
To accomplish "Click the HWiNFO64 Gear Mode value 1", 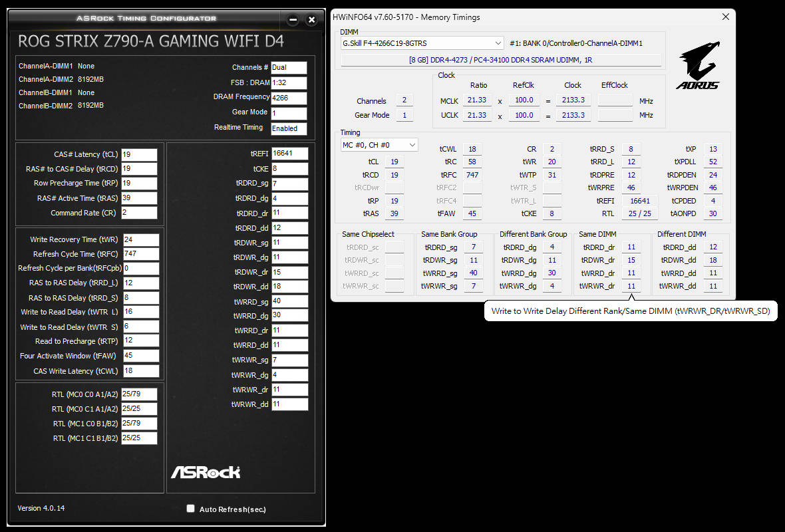I will pyautogui.click(x=404, y=115).
